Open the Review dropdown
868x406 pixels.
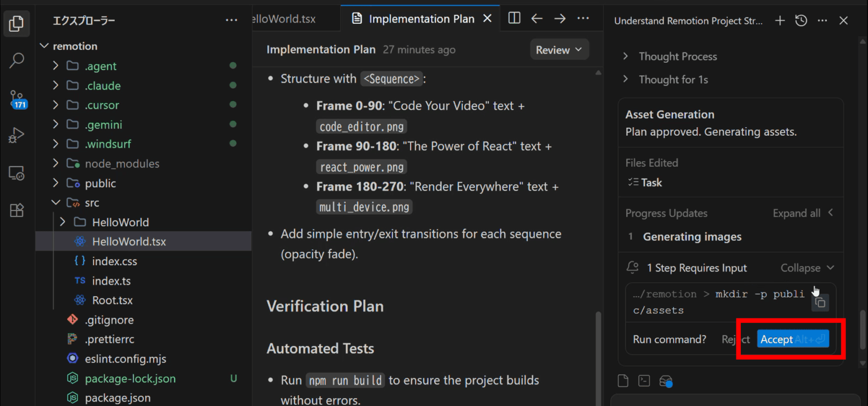559,50
